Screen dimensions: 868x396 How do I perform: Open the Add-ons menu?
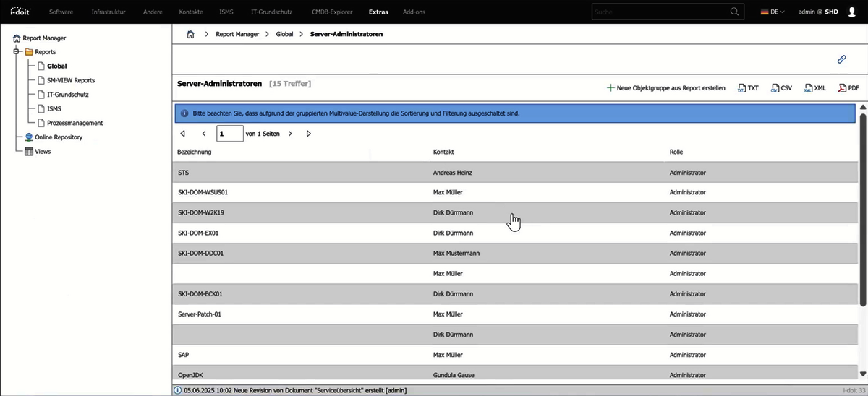click(x=414, y=12)
